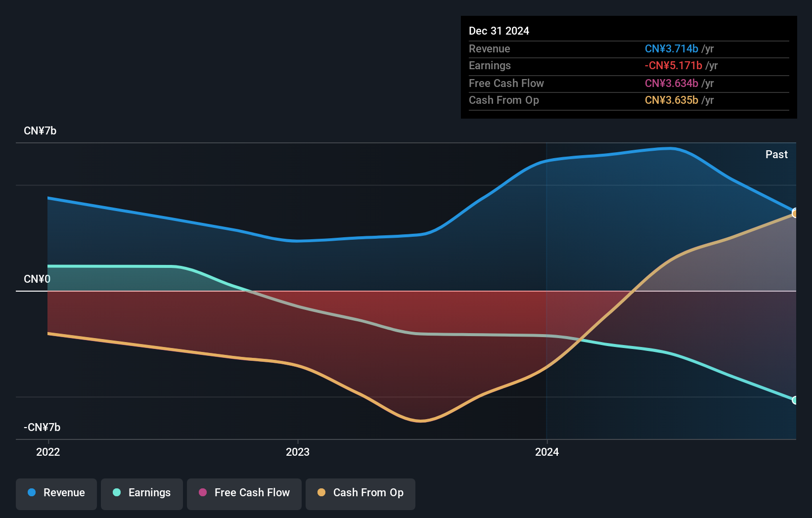Click the pink Free Cash Flow legend dot

(x=203, y=493)
